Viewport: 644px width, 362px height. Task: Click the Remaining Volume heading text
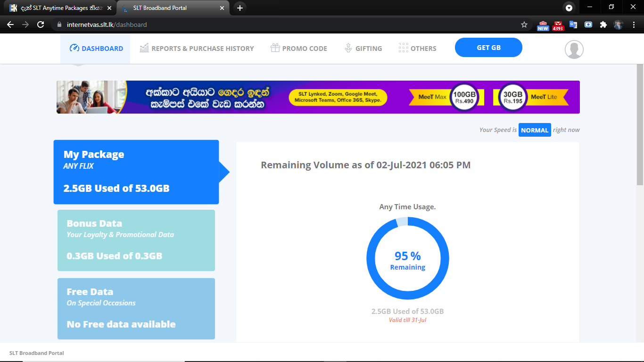366,165
